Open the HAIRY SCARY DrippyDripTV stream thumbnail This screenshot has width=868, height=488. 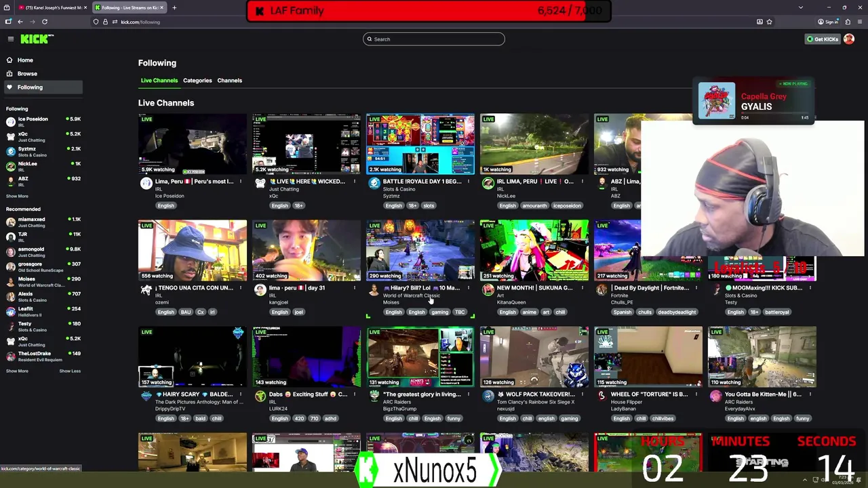pyautogui.click(x=193, y=357)
